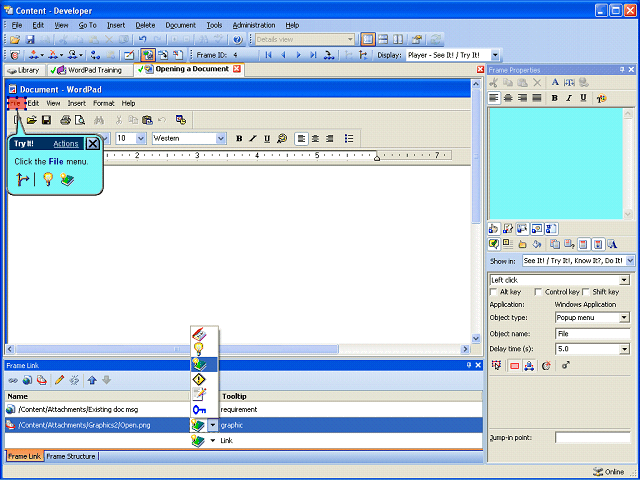Open the Details view dropdown
Image resolution: width=640 pixels, height=480 pixels.
coord(350,40)
